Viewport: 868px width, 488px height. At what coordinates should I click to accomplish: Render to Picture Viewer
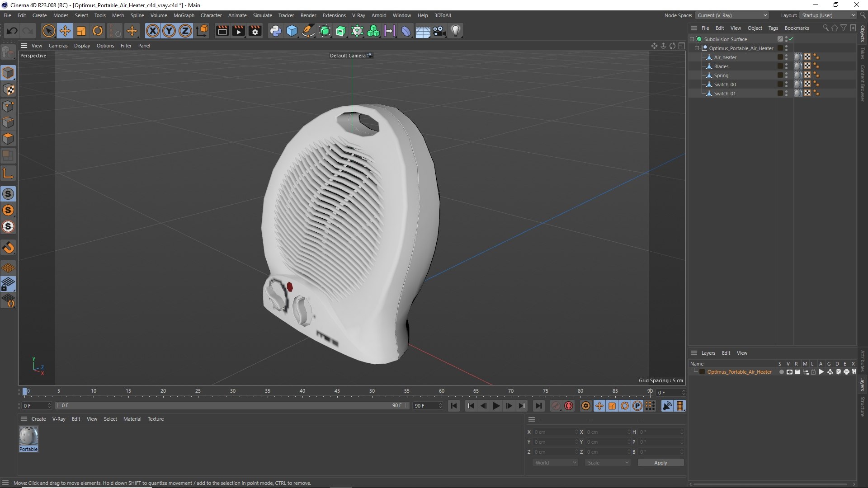[x=238, y=31]
